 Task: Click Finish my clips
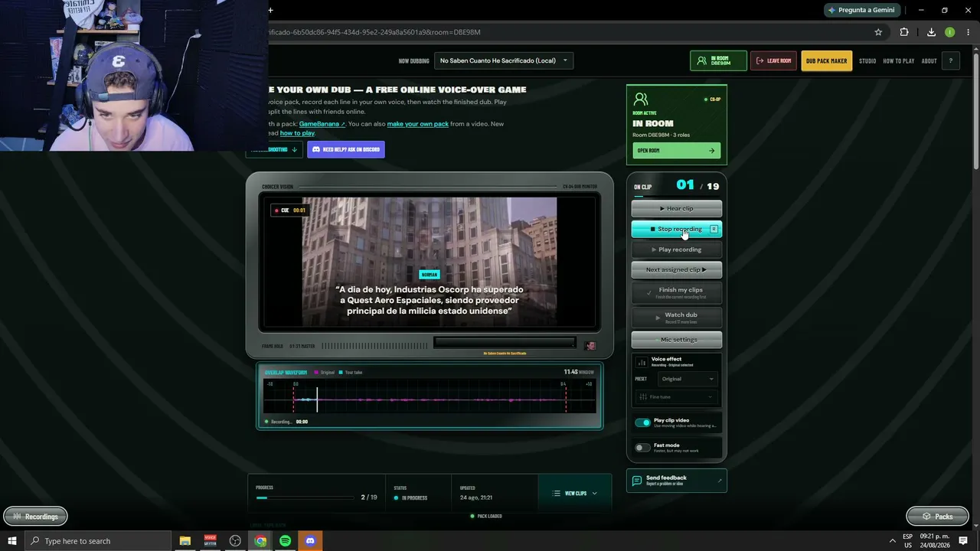[x=676, y=292]
